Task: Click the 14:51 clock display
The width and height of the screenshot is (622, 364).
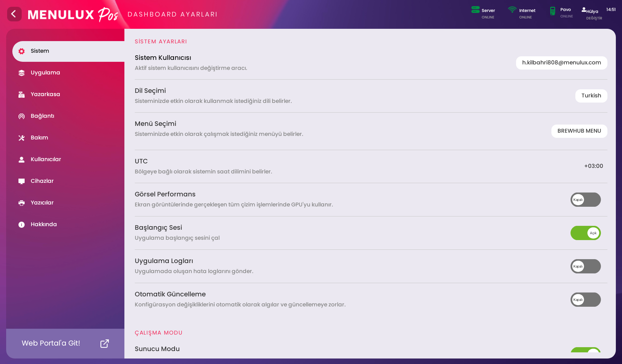Action: tap(611, 10)
